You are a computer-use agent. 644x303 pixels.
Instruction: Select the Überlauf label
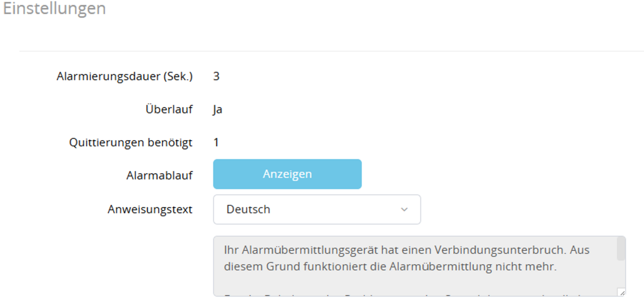pos(169,109)
